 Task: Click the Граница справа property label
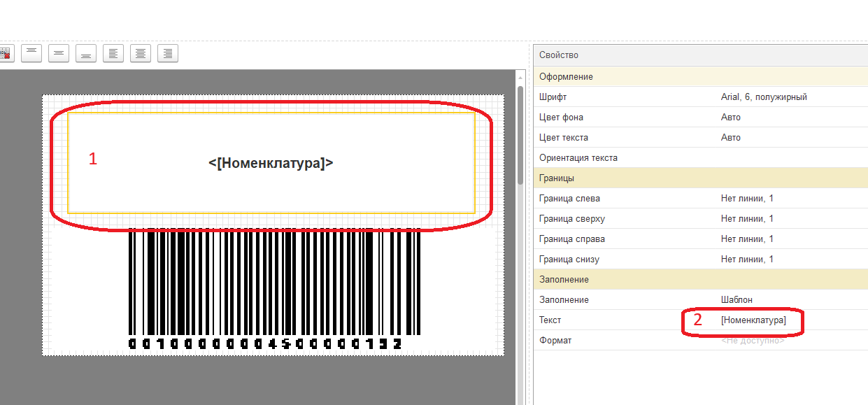[x=572, y=239]
